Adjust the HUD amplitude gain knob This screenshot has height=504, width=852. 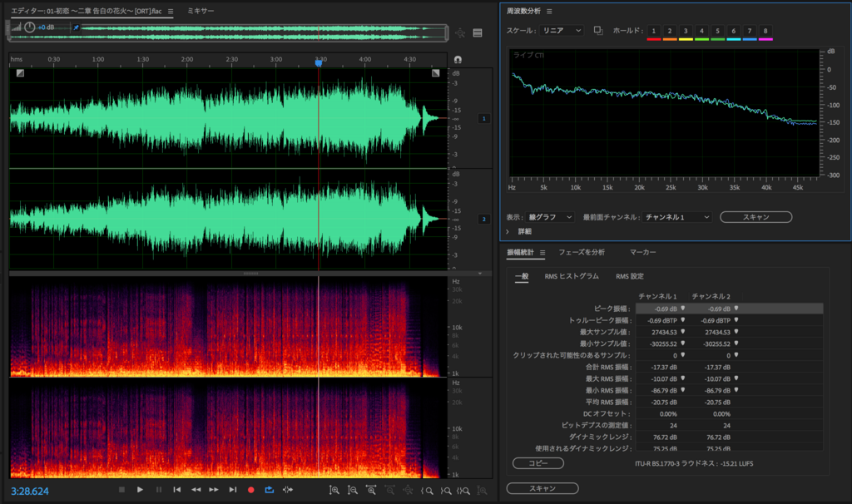pyautogui.click(x=29, y=27)
